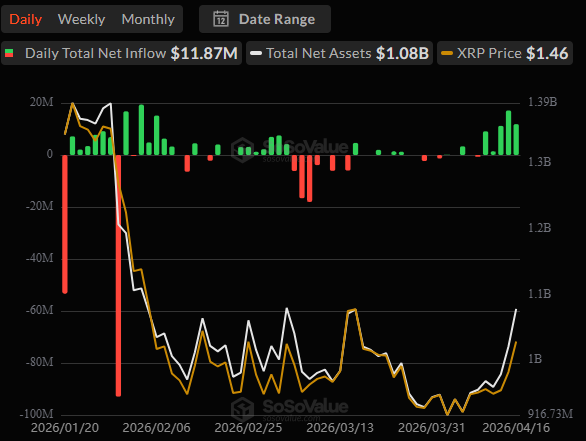Click the 2026/02/25 axis date label
This screenshot has width=586, height=441.
(x=248, y=428)
